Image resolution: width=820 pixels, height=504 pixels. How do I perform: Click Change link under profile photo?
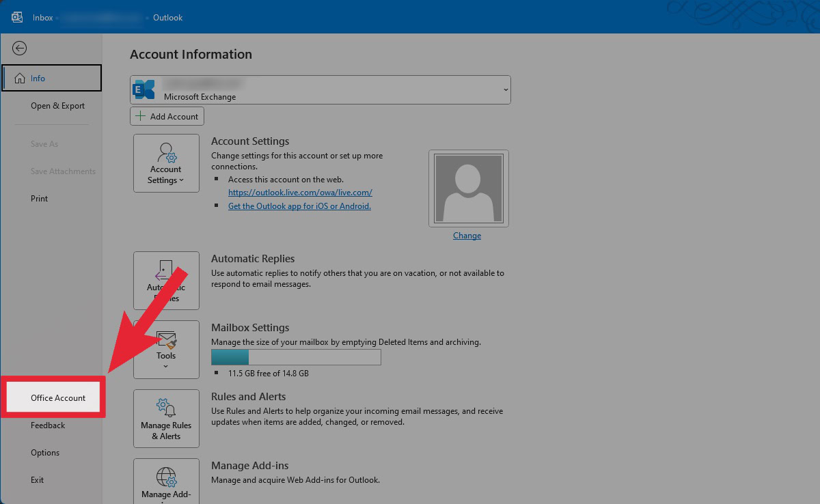467,236
